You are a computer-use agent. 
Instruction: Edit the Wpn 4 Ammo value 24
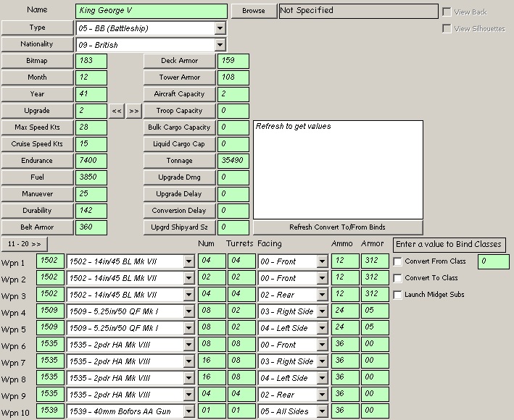(345, 311)
